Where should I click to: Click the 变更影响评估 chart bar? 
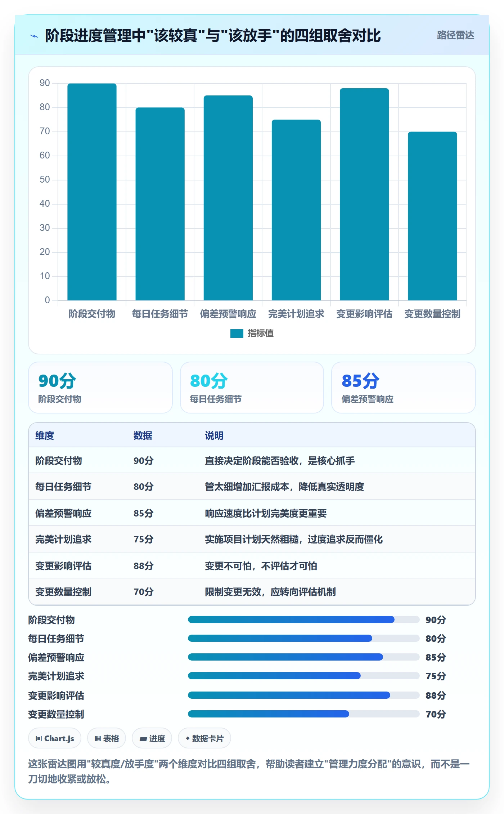click(x=364, y=194)
